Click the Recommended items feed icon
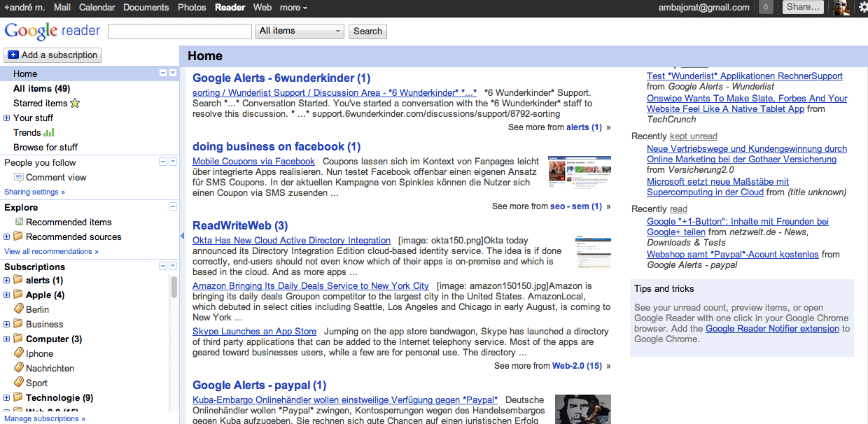Viewport: 868px width, 424px height. pyautogui.click(x=19, y=222)
